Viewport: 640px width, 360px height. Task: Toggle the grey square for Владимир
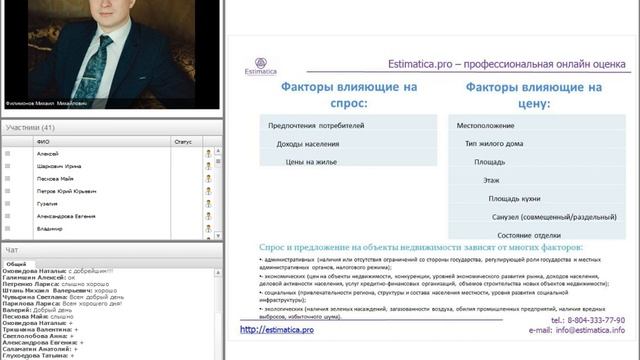[x=7, y=229]
